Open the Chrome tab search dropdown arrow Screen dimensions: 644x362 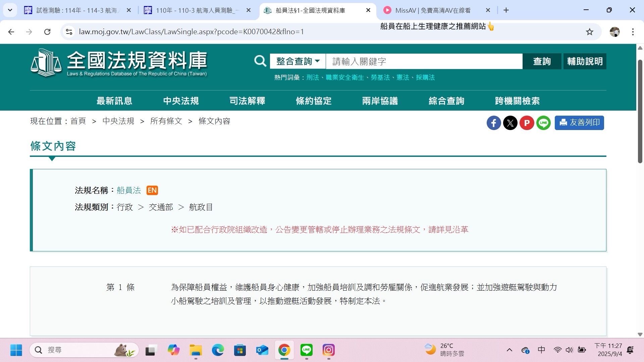(x=10, y=10)
